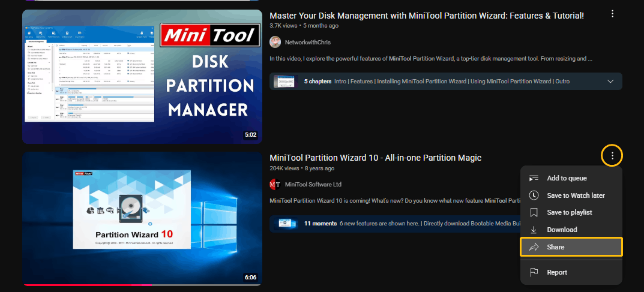Click the download arrow icon
The height and width of the screenshot is (292, 644).
[x=534, y=230]
